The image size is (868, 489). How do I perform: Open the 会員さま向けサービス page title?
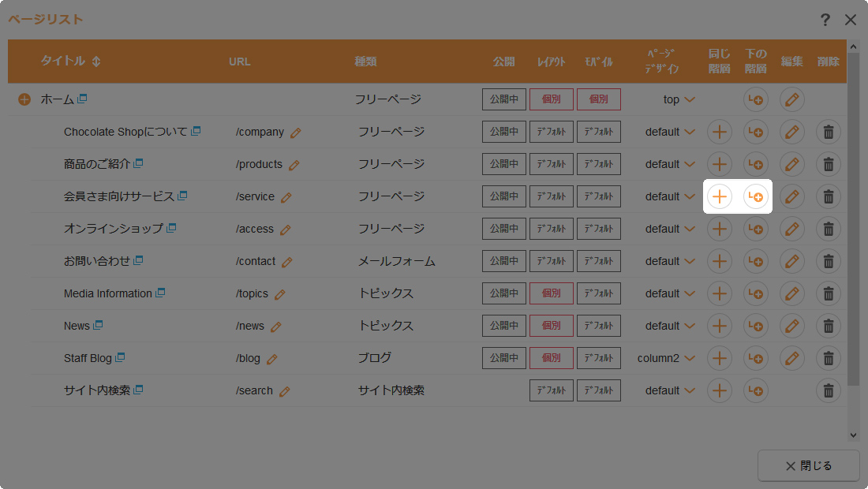(x=119, y=196)
